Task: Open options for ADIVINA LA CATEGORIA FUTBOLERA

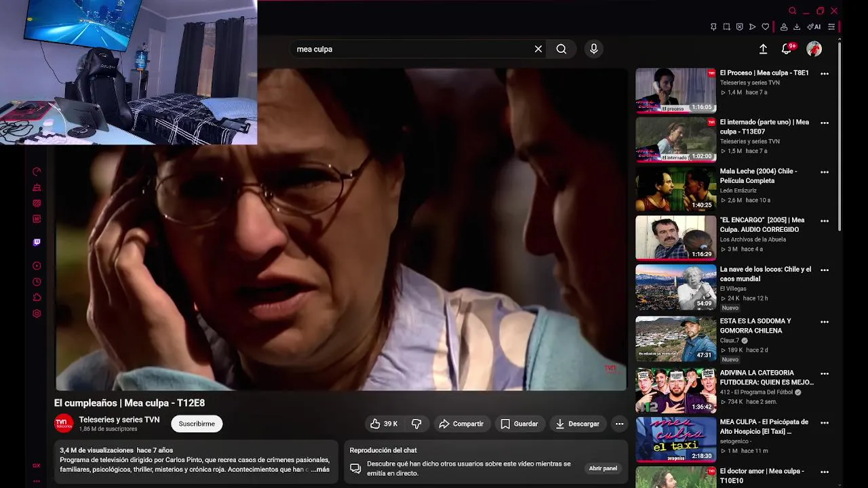Action: pyautogui.click(x=825, y=373)
